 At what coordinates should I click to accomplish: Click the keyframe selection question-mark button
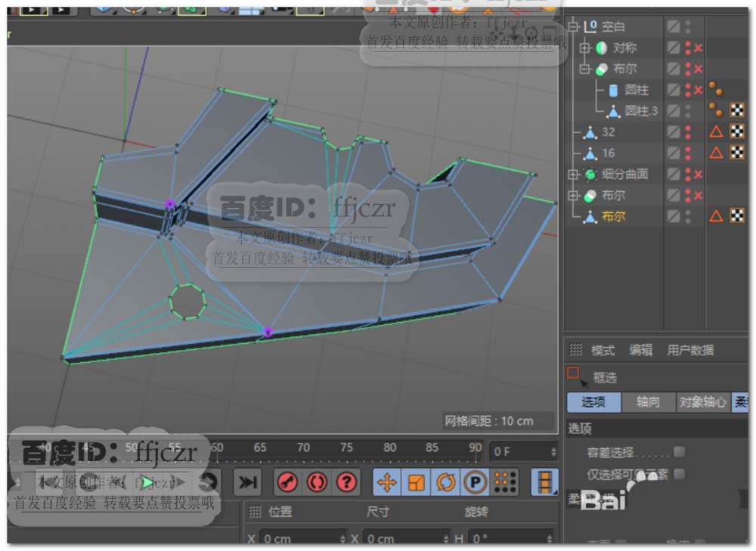click(x=346, y=481)
